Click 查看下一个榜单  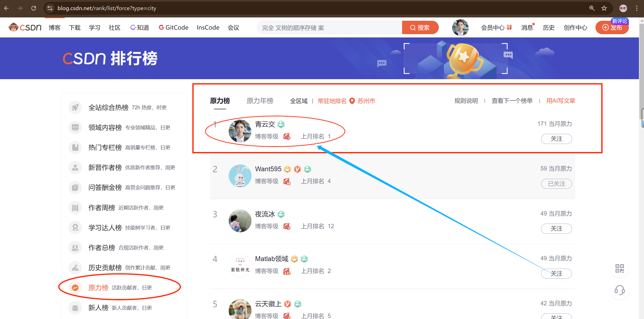click(x=512, y=101)
